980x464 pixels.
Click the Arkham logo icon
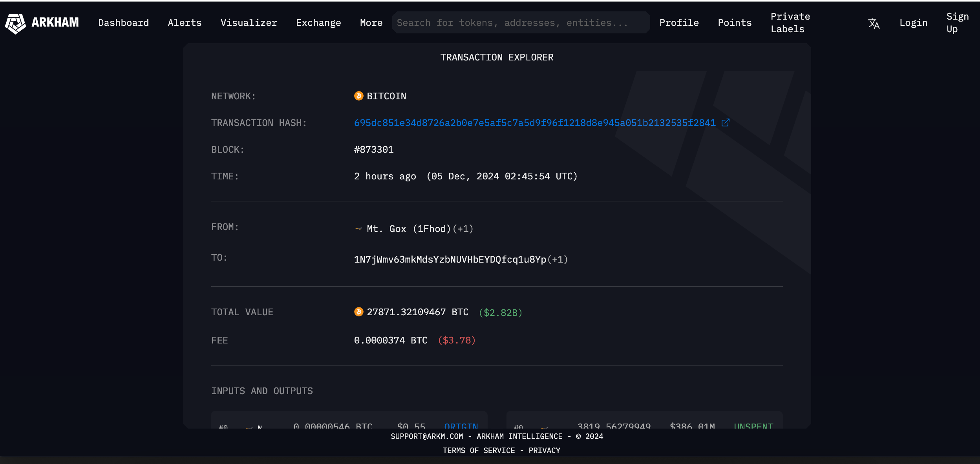coord(15,23)
